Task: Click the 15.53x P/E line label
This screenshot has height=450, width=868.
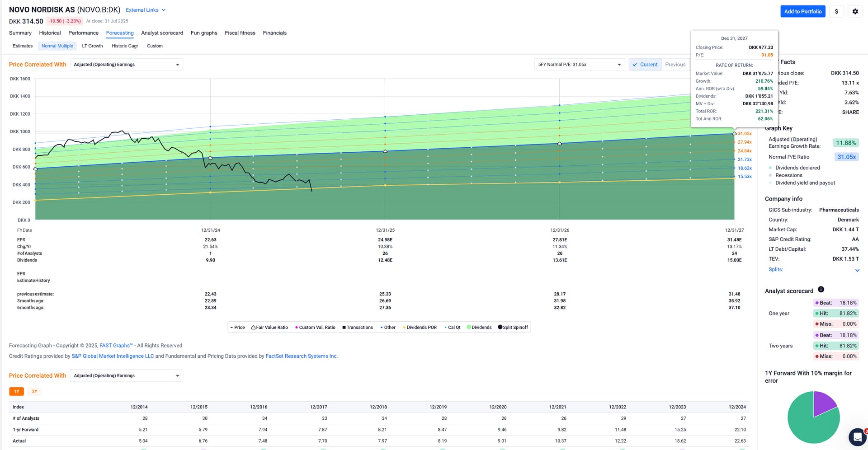Action: (745, 177)
